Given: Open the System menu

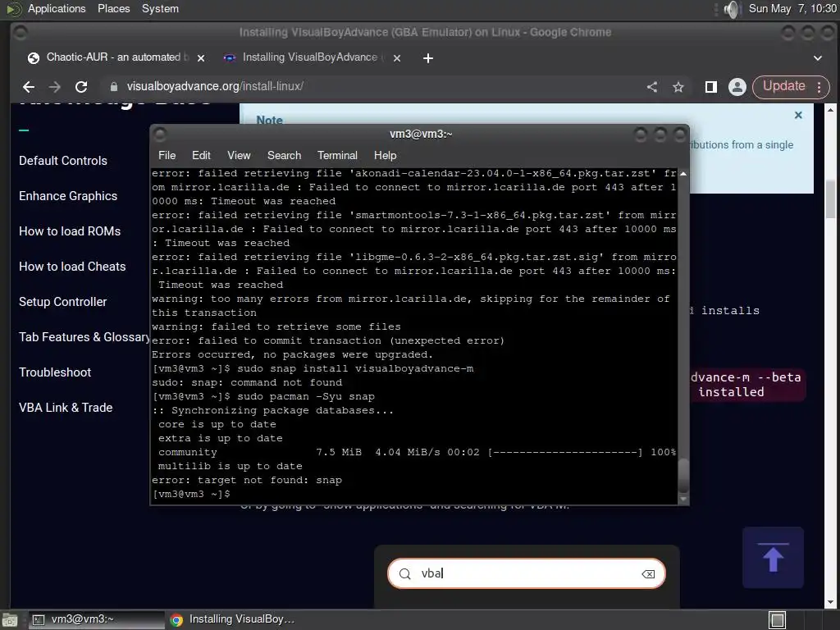Looking at the screenshot, I should pyautogui.click(x=160, y=8).
